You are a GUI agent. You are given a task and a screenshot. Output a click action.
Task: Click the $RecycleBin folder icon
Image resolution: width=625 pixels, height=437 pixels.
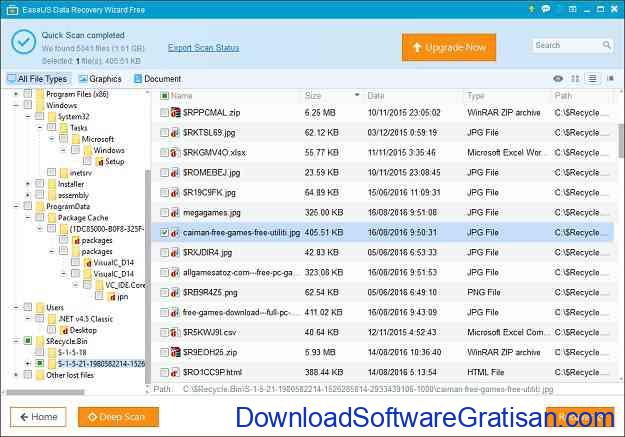pos(40,341)
